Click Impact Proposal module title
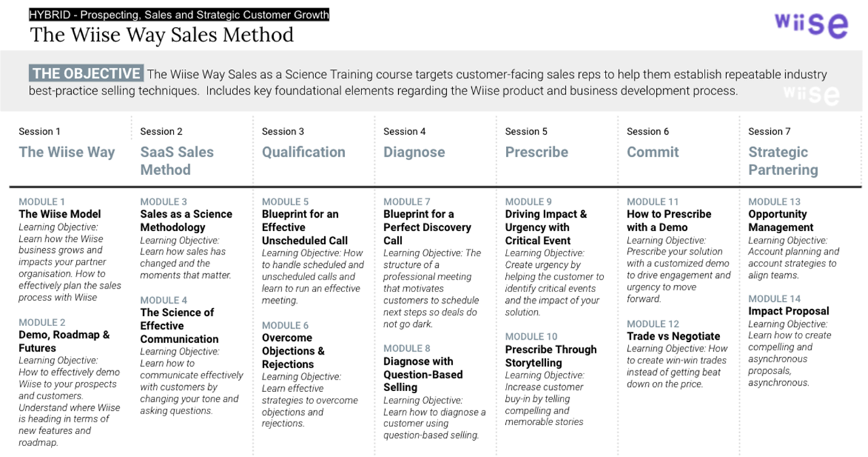This screenshot has width=868, height=457. (x=789, y=311)
